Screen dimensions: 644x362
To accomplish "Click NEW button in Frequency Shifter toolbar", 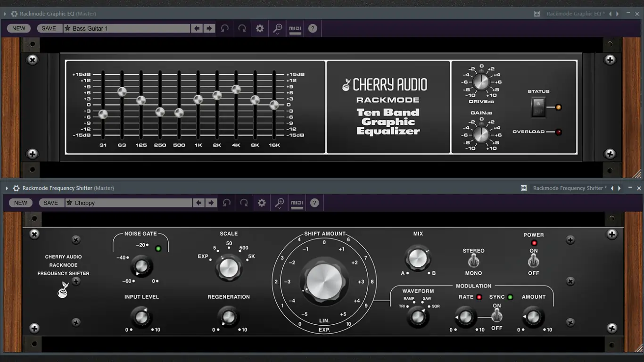I will pyautogui.click(x=21, y=203).
